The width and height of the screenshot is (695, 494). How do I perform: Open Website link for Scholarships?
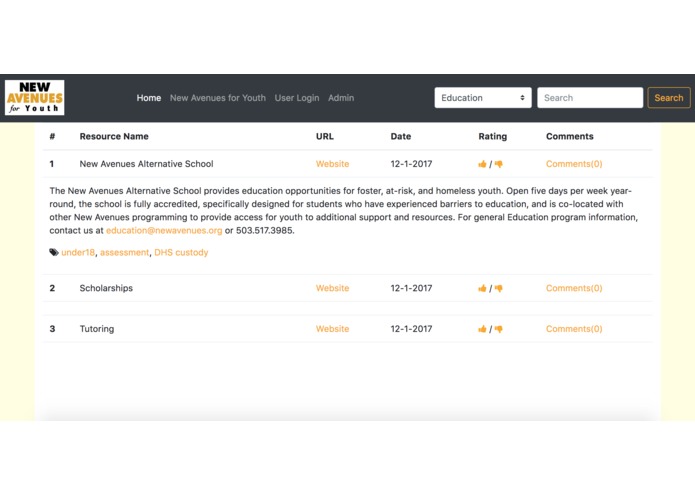(332, 288)
